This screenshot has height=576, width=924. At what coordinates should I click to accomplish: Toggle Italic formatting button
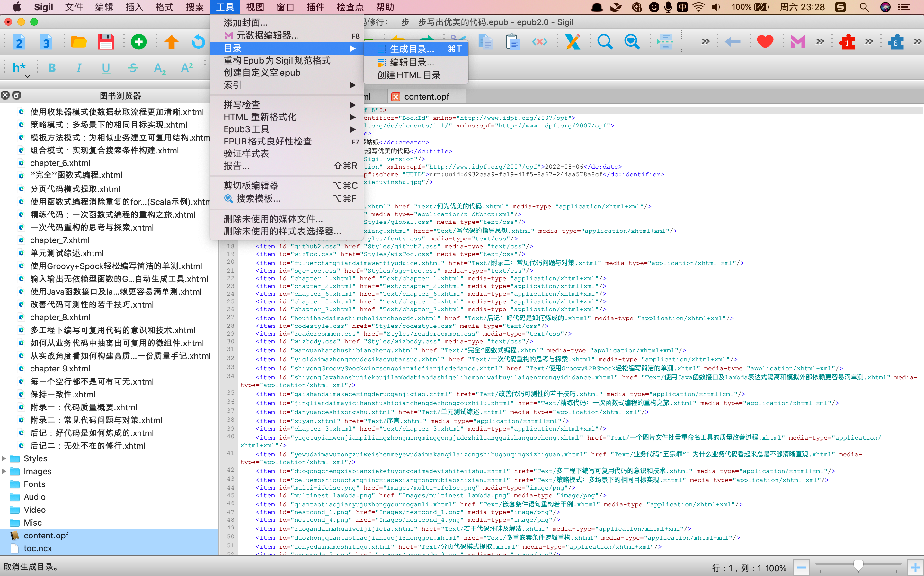(x=79, y=68)
